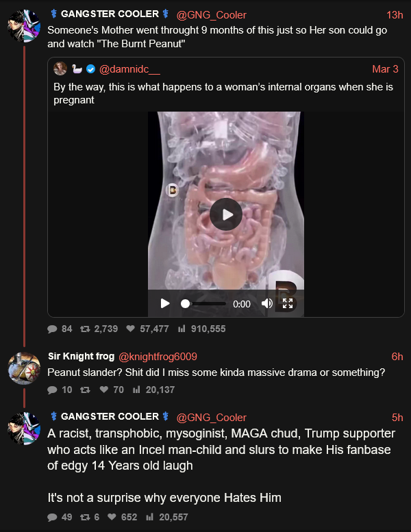
Task: Enter fullscreen mode on the video
Action: (288, 303)
